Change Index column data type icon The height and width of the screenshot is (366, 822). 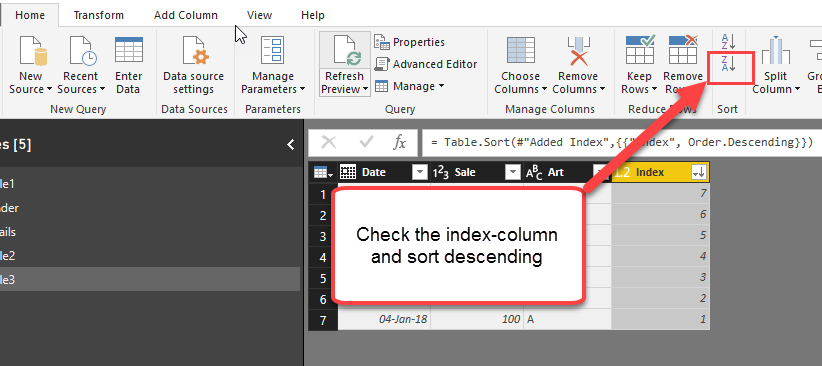coord(622,173)
